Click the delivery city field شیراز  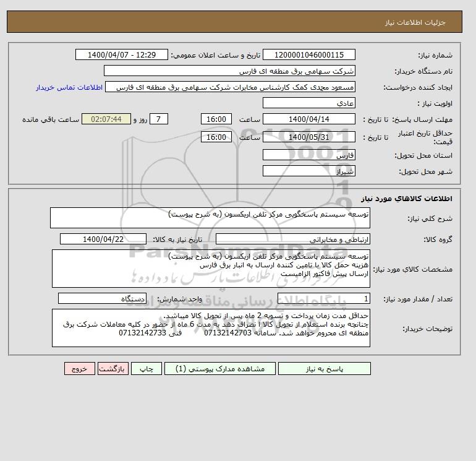click(x=308, y=171)
